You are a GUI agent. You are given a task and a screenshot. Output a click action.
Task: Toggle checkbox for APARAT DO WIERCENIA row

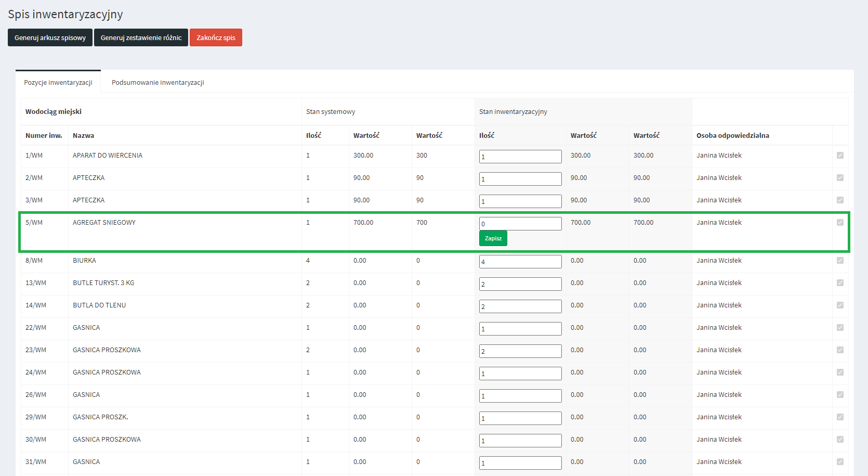point(840,156)
